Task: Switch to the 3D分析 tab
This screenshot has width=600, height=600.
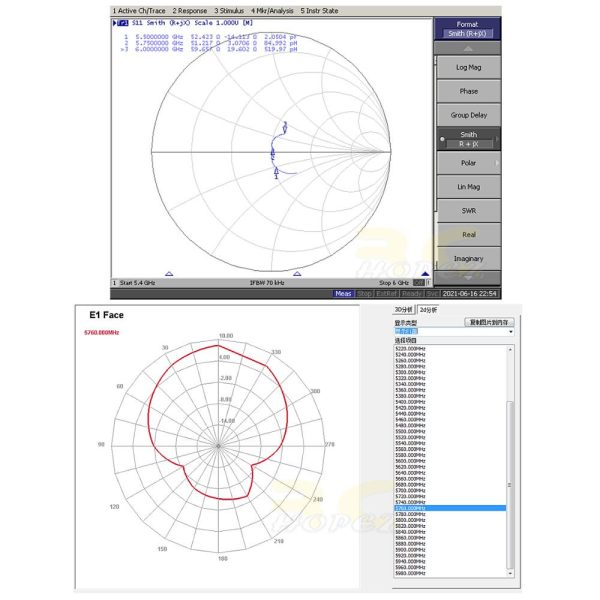Action: coord(403,310)
